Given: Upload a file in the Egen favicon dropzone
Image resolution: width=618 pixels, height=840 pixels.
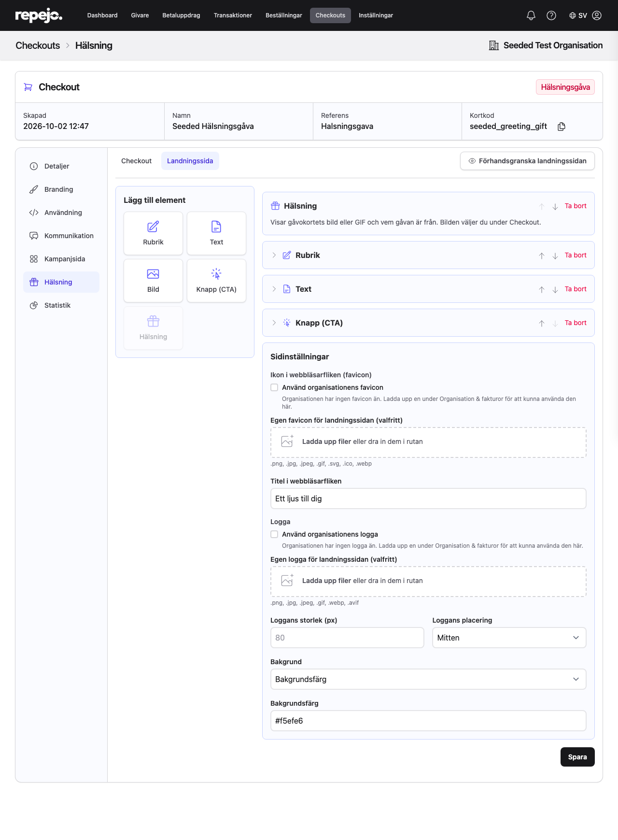Looking at the screenshot, I should 428,442.
